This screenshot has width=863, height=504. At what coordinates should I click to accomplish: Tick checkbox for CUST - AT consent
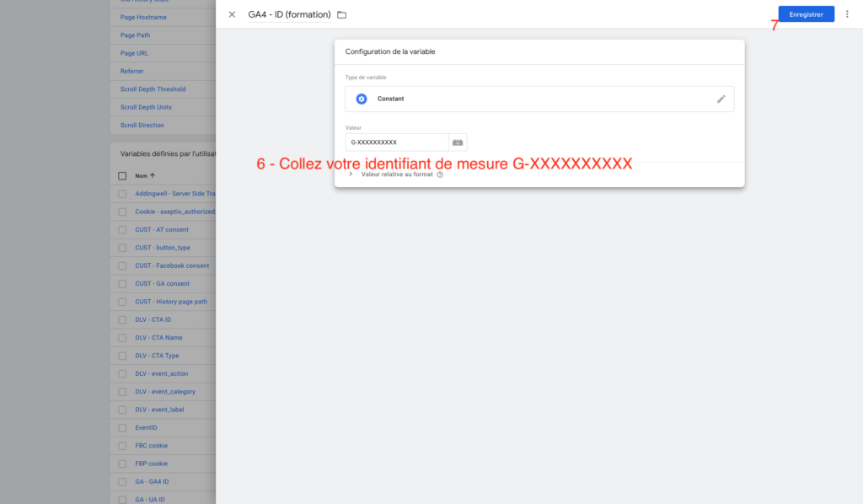pyautogui.click(x=122, y=230)
